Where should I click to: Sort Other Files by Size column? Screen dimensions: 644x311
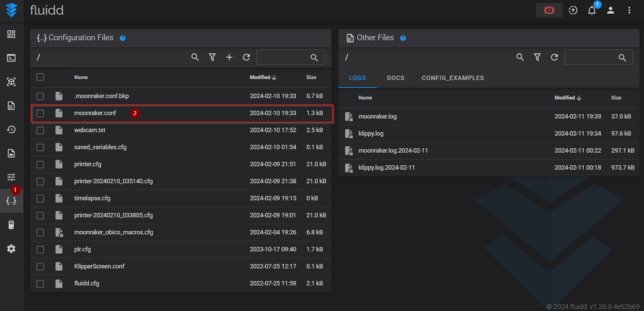(616, 97)
